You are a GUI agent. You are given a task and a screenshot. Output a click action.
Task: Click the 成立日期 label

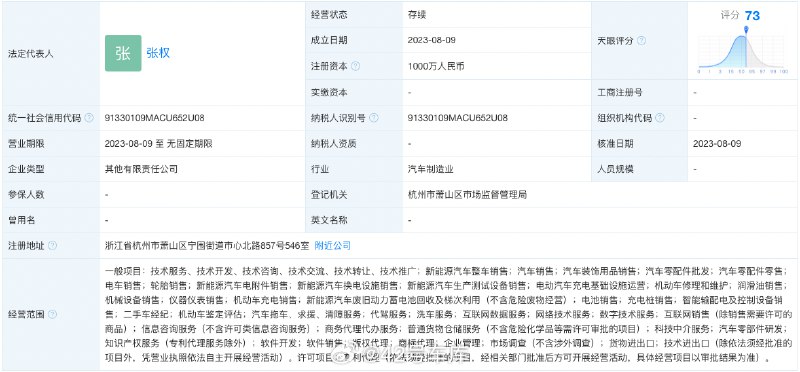point(329,40)
